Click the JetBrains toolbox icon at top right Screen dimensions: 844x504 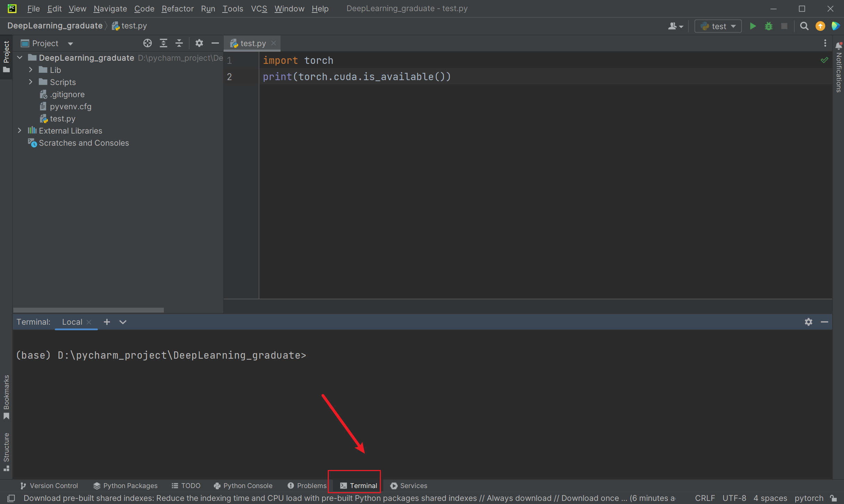(835, 26)
